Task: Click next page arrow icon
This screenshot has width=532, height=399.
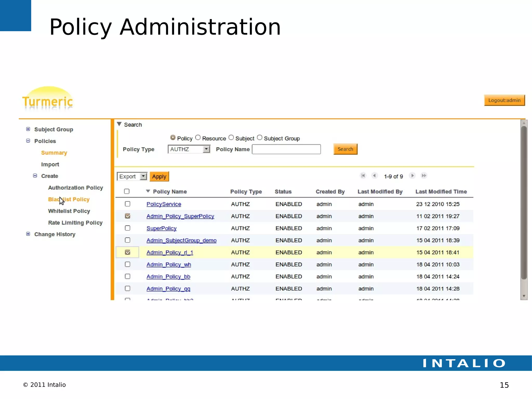Action: click(x=412, y=176)
